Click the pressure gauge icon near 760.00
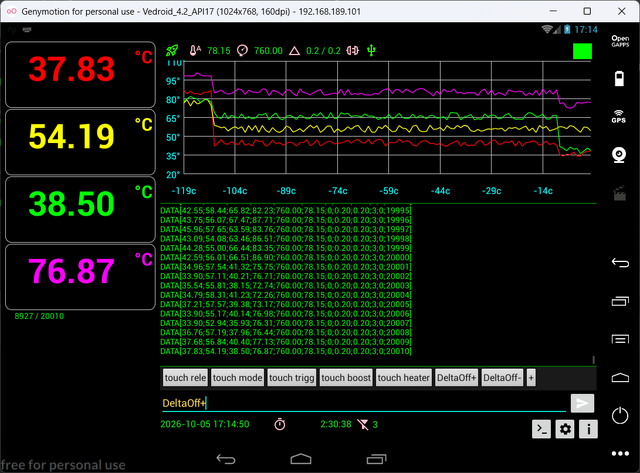Screen dimensions: 640x473 click(x=242, y=51)
